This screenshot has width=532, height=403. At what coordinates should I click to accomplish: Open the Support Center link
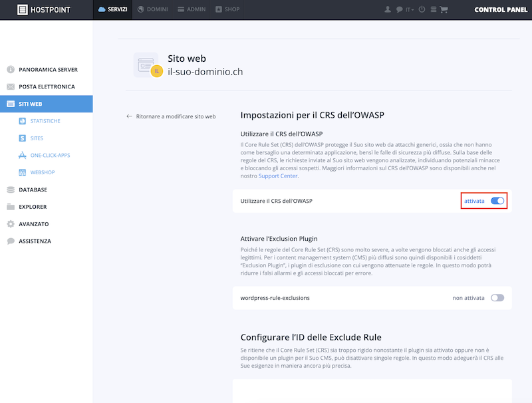coord(278,176)
